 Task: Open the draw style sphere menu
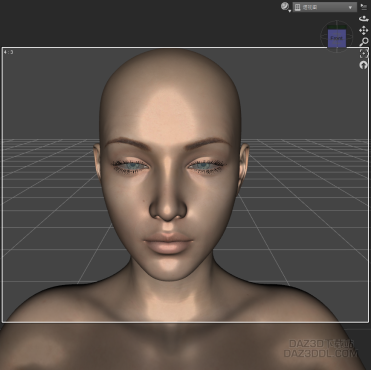point(285,7)
